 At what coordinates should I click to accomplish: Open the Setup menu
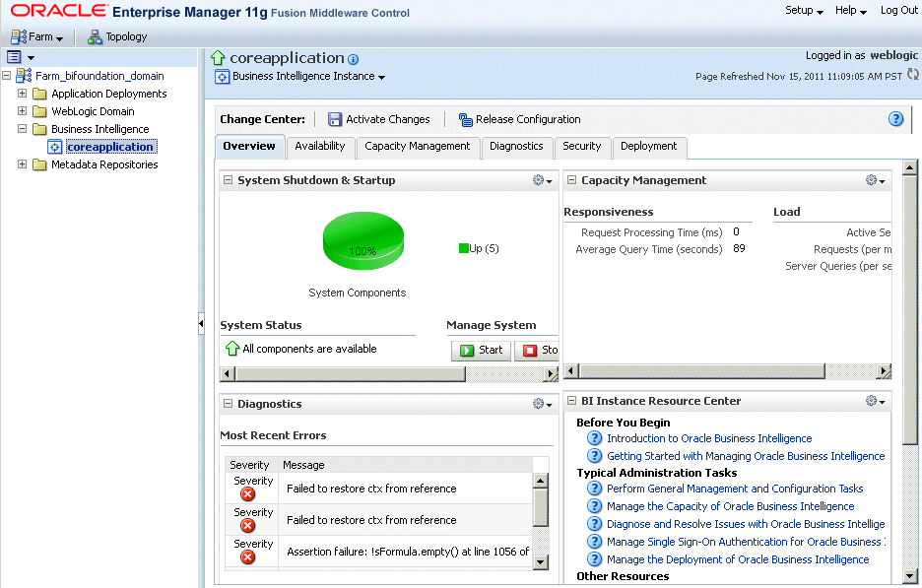(x=804, y=11)
